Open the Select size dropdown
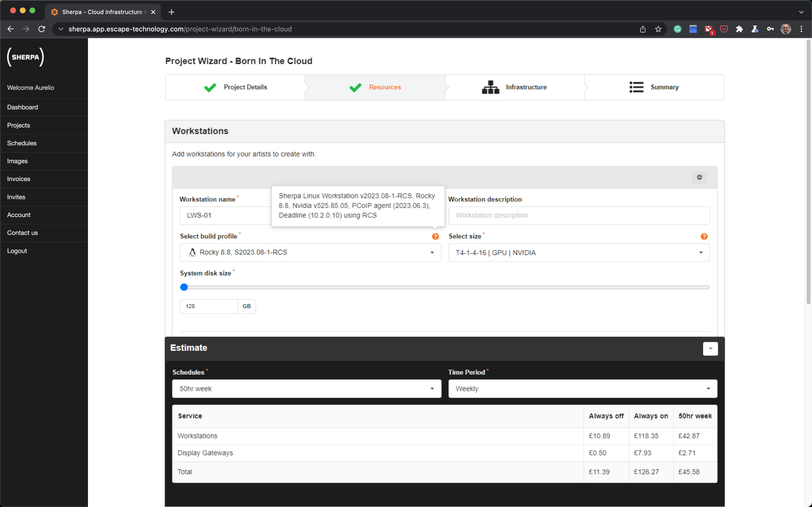Viewport: 812px width, 507px height. click(x=579, y=253)
